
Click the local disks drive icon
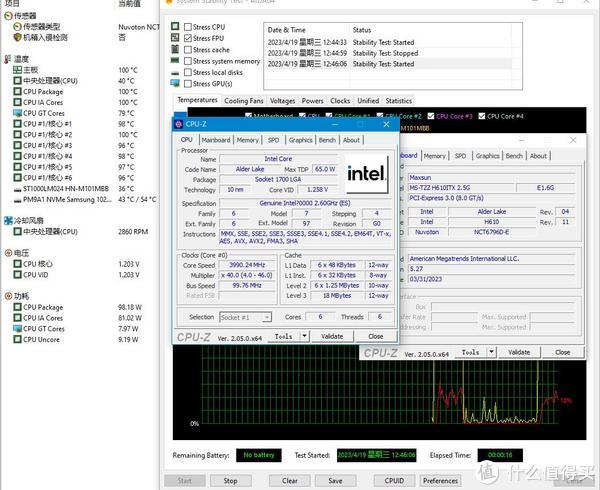click(x=175, y=73)
